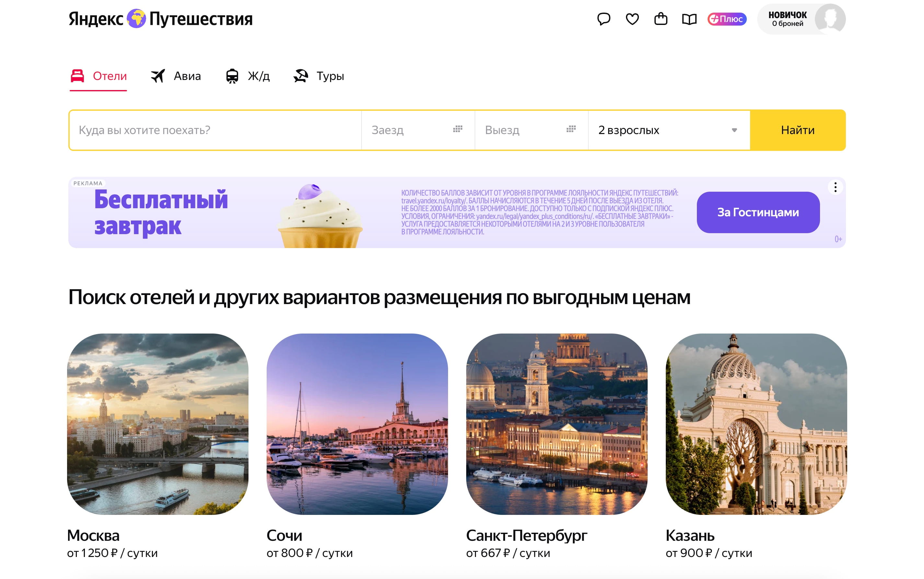Open the Сочи destination photo card
The height and width of the screenshot is (579, 924).
point(357,424)
